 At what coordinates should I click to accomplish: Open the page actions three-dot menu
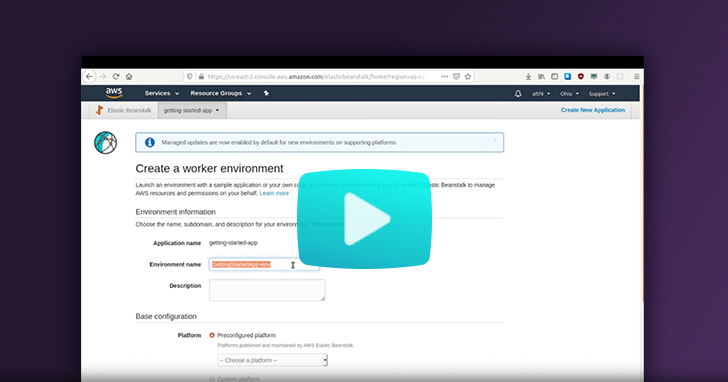[445, 77]
